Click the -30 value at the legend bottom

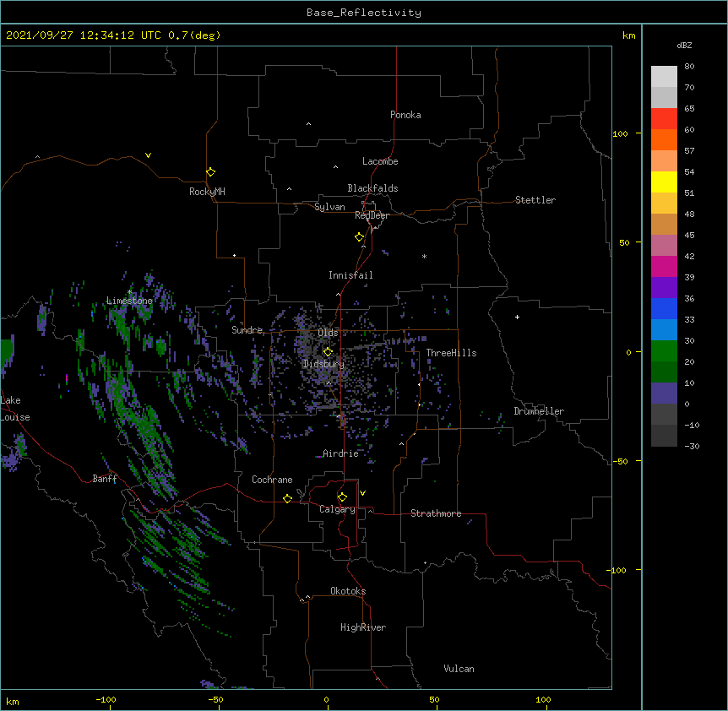click(692, 446)
